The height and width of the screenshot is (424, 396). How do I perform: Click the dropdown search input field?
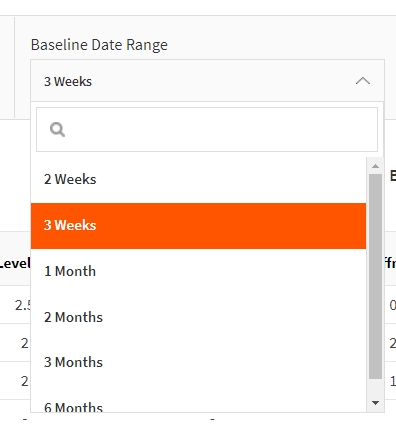point(207,129)
